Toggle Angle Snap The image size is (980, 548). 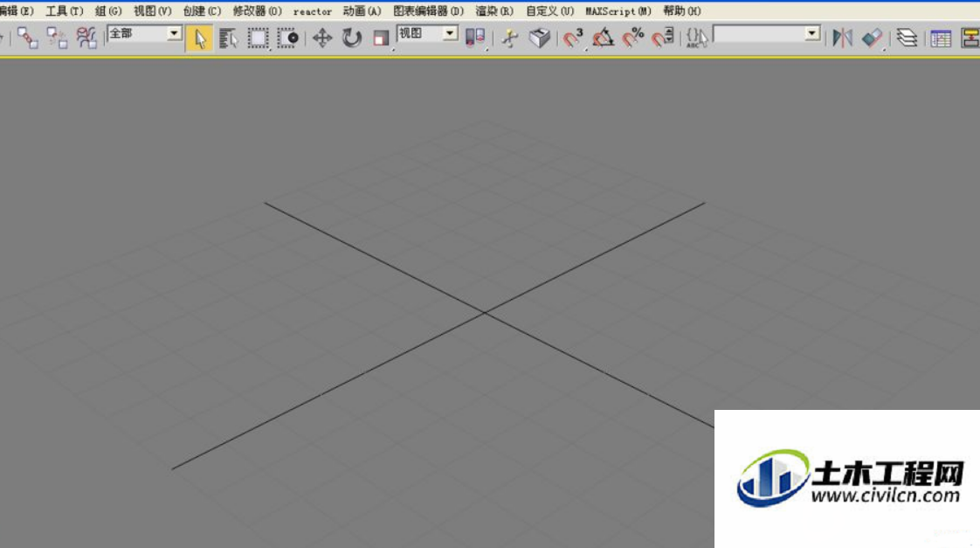[604, 38]
